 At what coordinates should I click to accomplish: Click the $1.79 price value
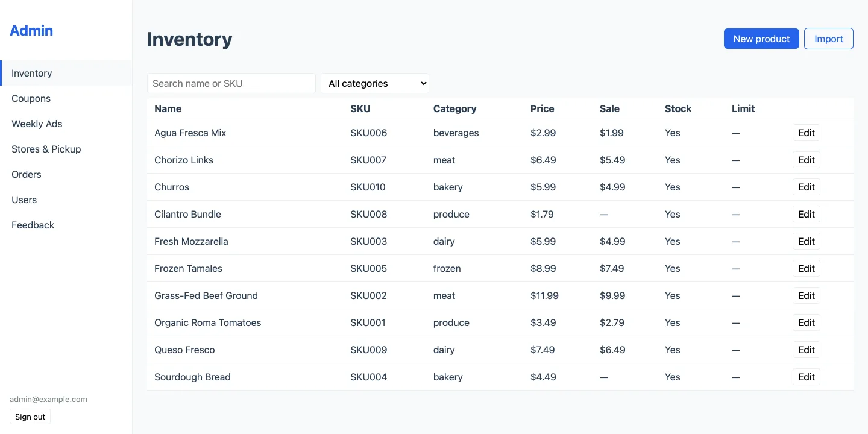[x=542, y=214]
